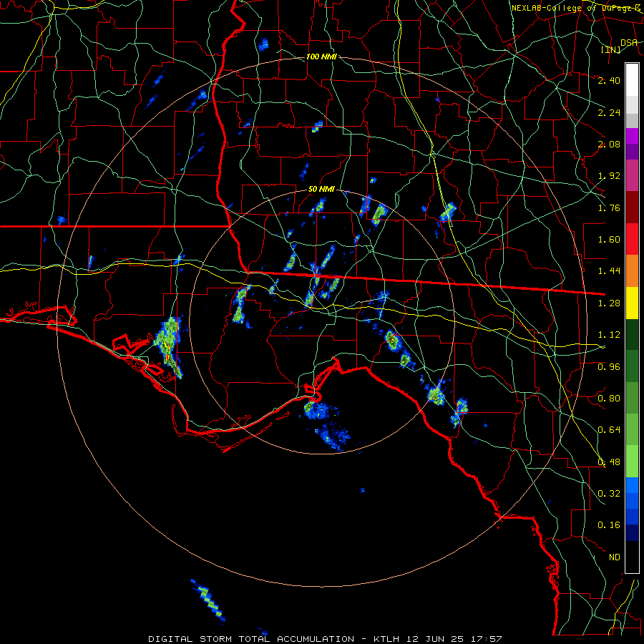Image resolution: width=644 pixels, height=644 pixels.
Task: Pick the navy swatch above the ND swatch
Action: (632, 533)
